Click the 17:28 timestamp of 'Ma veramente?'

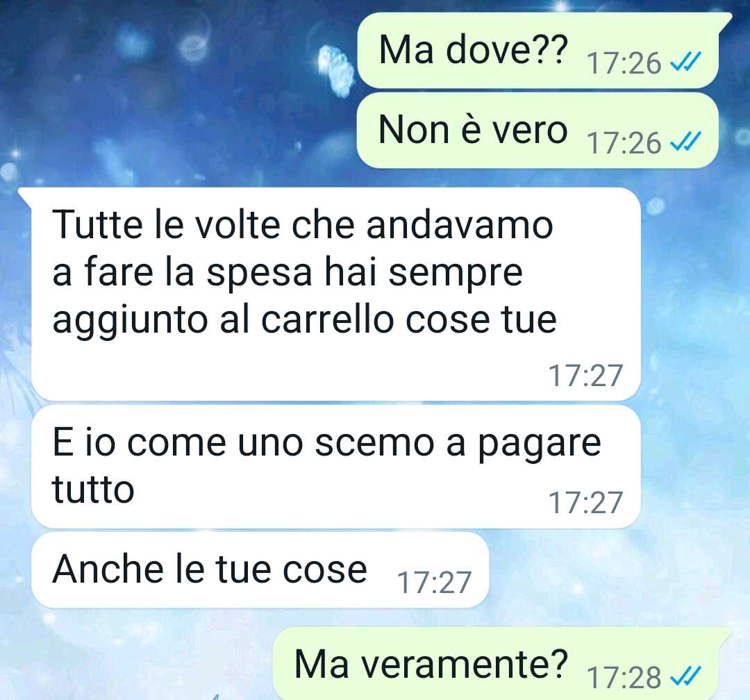click(x=624, y=678)
